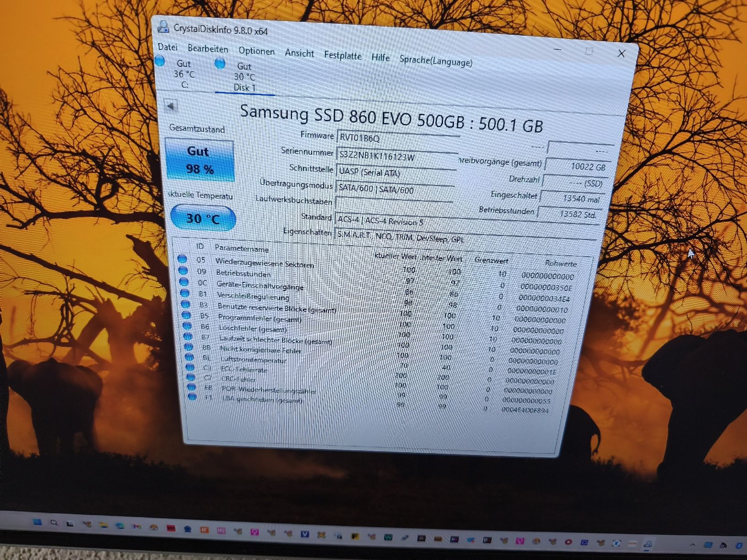Select the LBA geschrieben (gesamt) row text
The height and width of the screenshot is (560, 747).
point(262,399)
